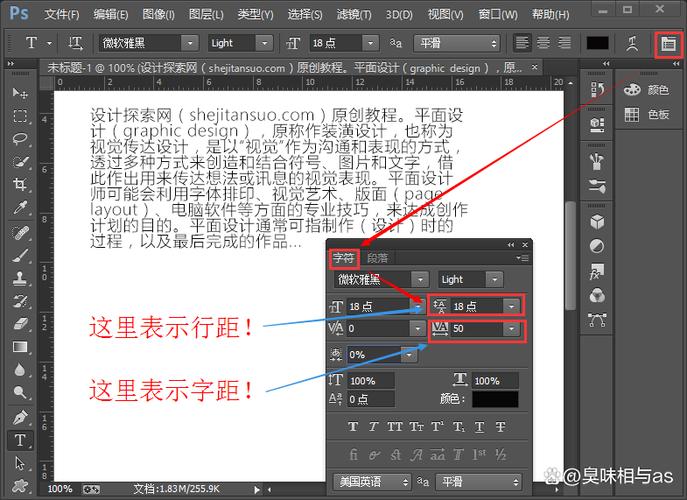Screen dimensions: 687x500
Task: Open the Channels panel icon
Action: [x=597, y=296]
